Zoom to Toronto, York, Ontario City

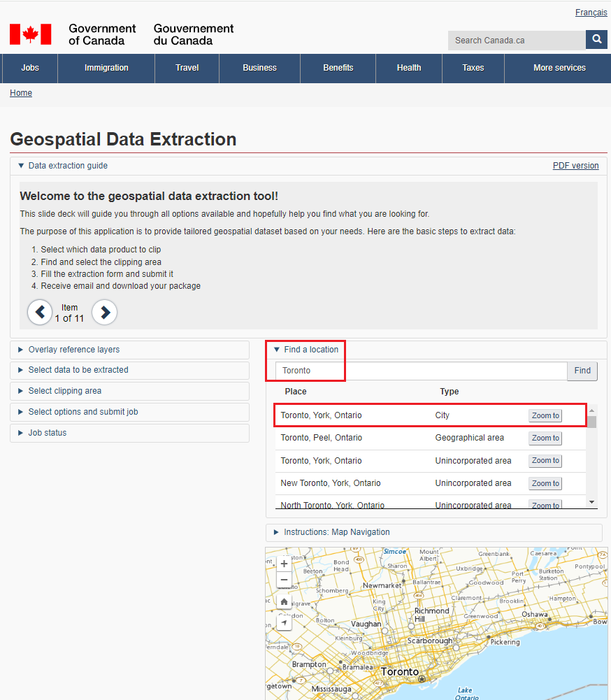(545, 415)
